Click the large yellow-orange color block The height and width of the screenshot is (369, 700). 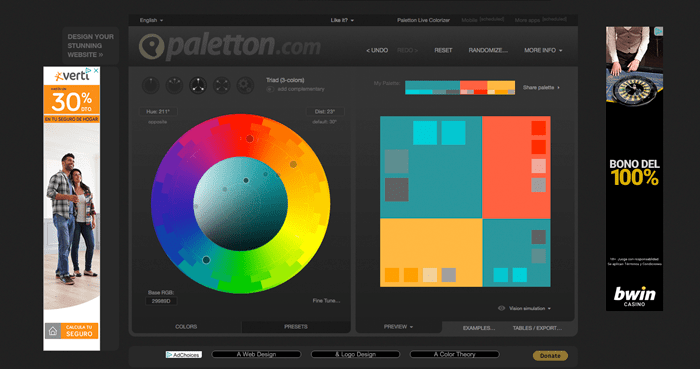(x=431, y=253)
